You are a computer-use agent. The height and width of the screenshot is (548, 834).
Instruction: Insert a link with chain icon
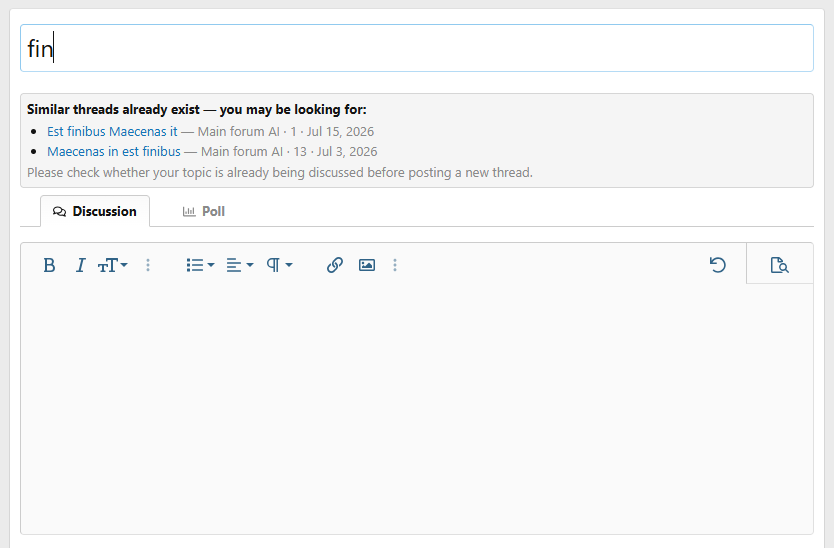pyautogui.click(x=335, y=265)
